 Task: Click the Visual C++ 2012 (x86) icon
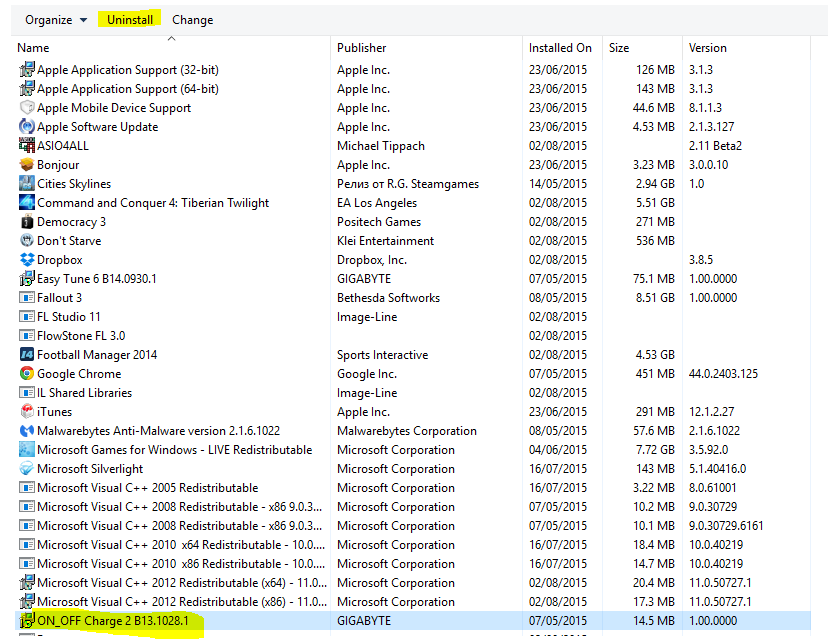coord(27,602)
